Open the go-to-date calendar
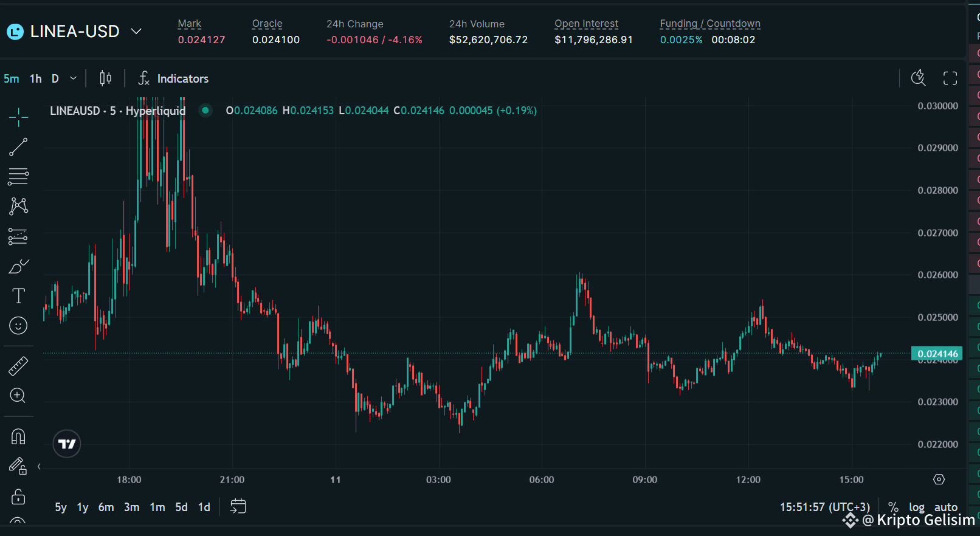 click(238, 506)
